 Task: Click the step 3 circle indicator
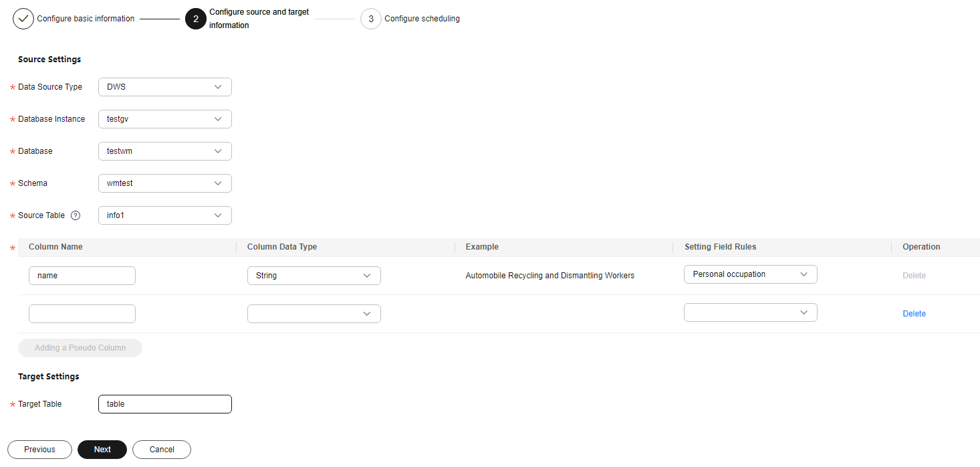pos(371,19)
